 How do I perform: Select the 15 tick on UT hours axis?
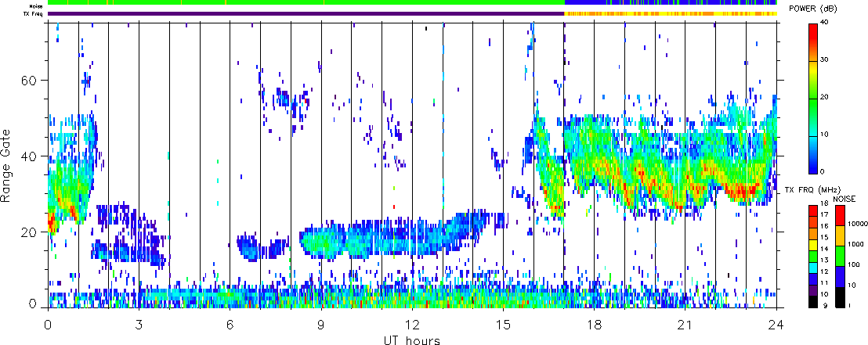(x=503, y=324)
